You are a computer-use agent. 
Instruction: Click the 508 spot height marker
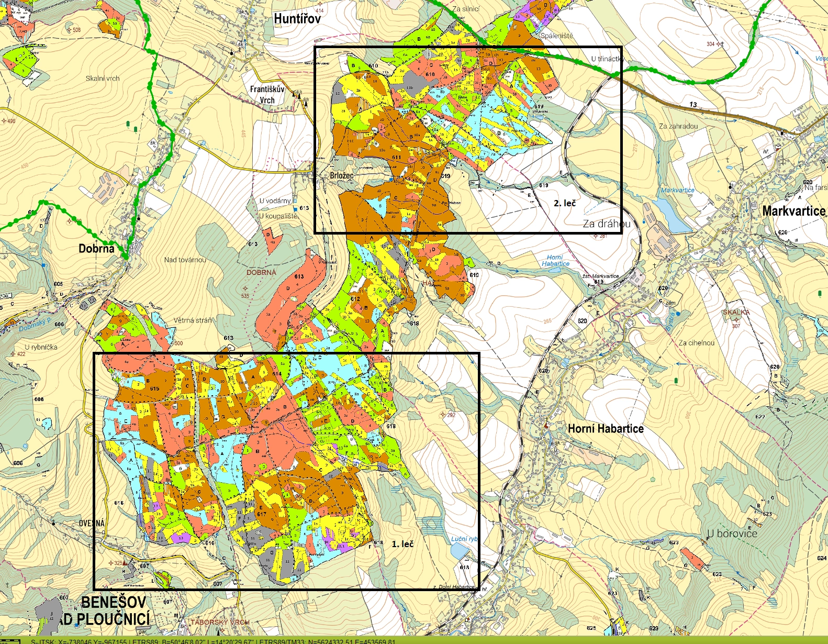tap(73, 30)
